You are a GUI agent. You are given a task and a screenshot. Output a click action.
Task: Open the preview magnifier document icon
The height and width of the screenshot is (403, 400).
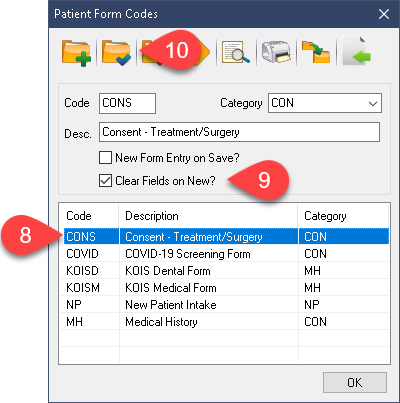236,52
